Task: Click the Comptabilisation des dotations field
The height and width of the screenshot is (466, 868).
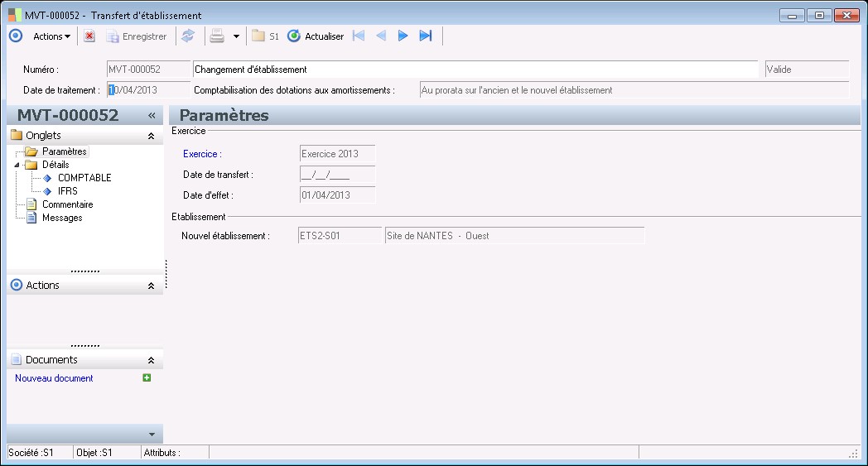Action: pos(634,89)
